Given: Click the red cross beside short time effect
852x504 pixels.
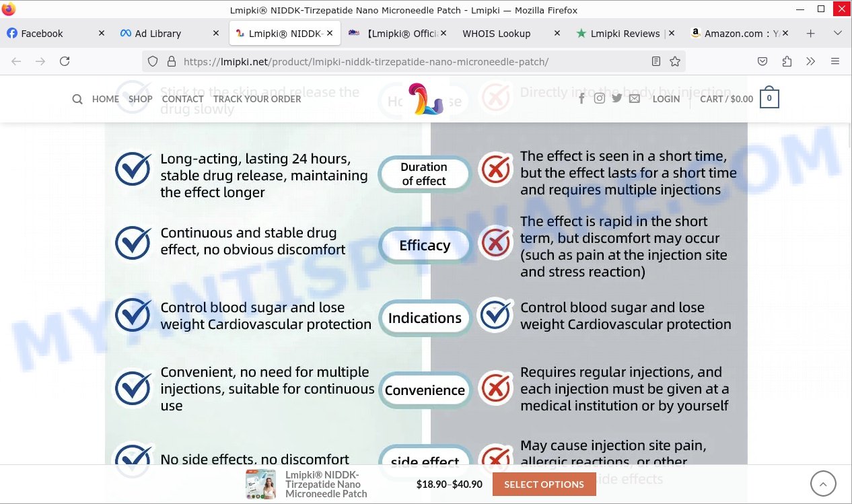Looking at the screenshot, I should point(496,170).
